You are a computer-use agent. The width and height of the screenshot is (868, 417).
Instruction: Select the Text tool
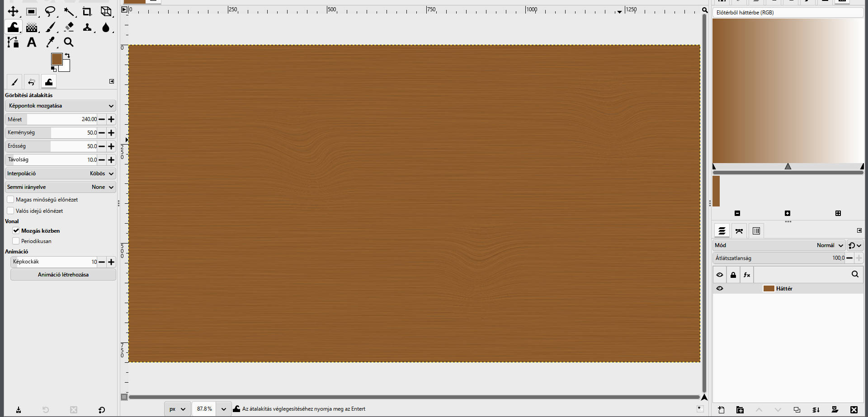coord(31,42)
